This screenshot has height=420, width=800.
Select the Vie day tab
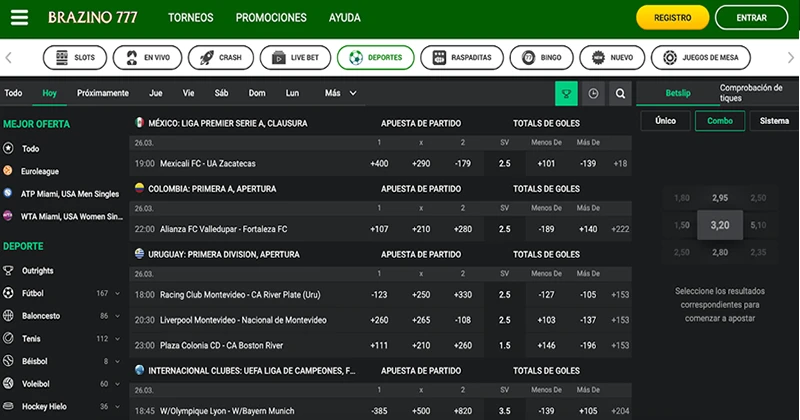coord(188,93)
